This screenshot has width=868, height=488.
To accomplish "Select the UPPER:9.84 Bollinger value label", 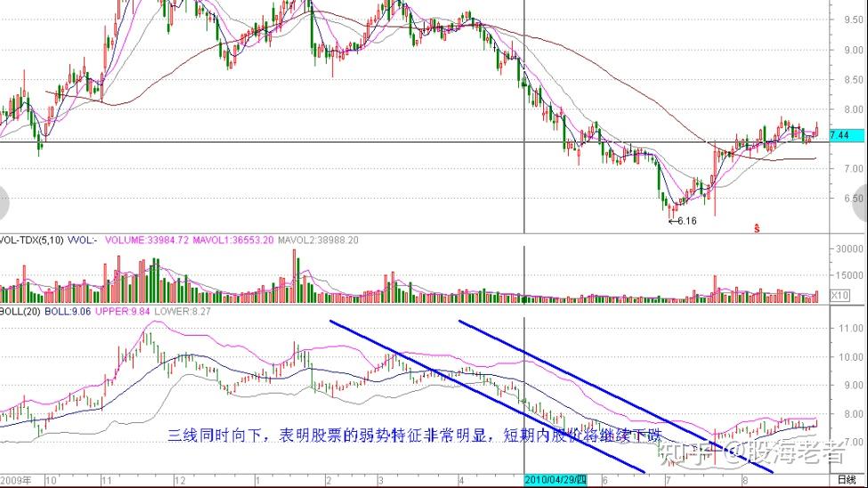I will 122,312.
